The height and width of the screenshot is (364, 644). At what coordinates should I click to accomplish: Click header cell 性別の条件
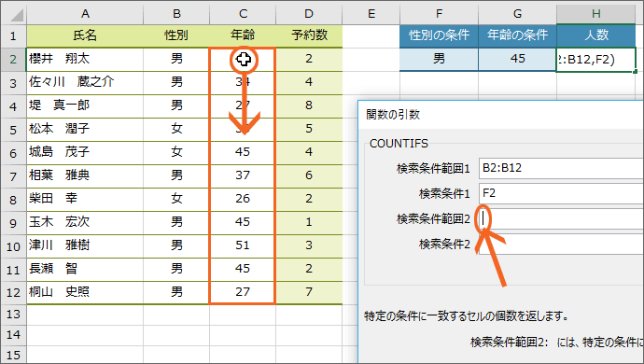point(439,35)
